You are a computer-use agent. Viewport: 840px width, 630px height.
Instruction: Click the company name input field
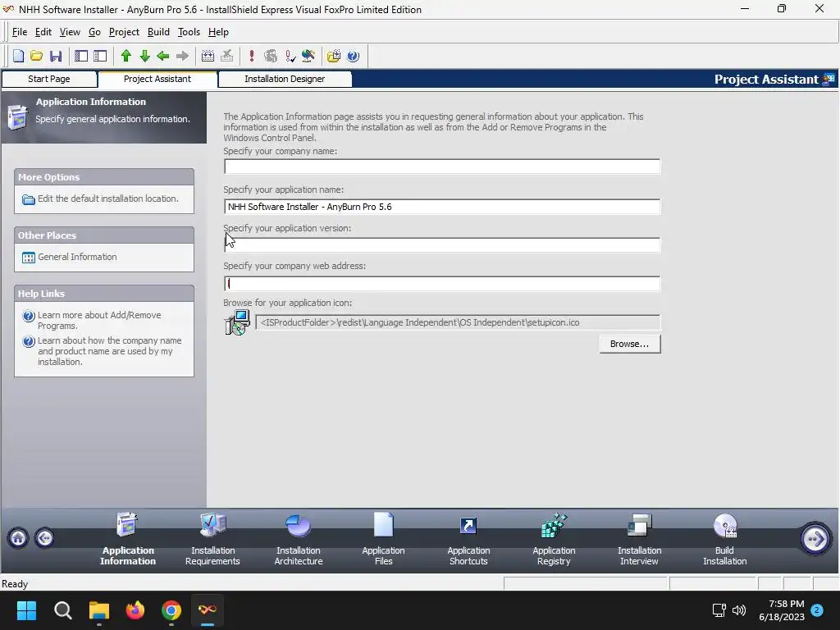coord(442,167)
